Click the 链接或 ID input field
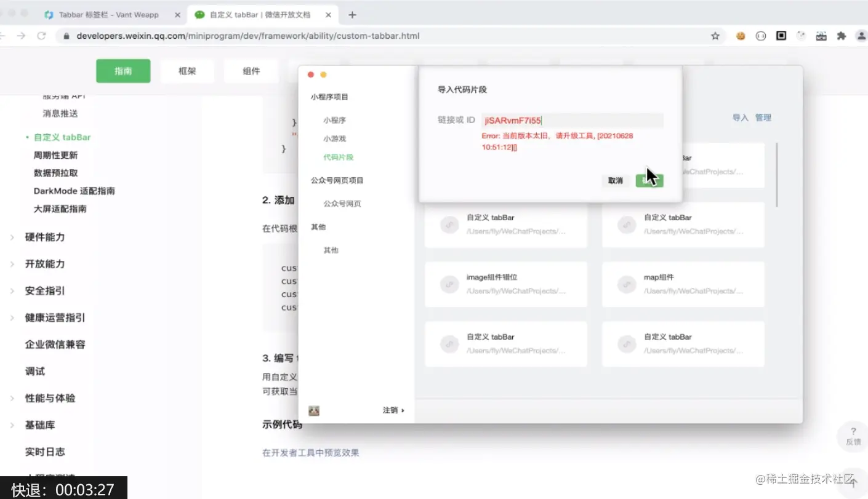This screenshot has height=499, width=868. click(x=573, y=121)
